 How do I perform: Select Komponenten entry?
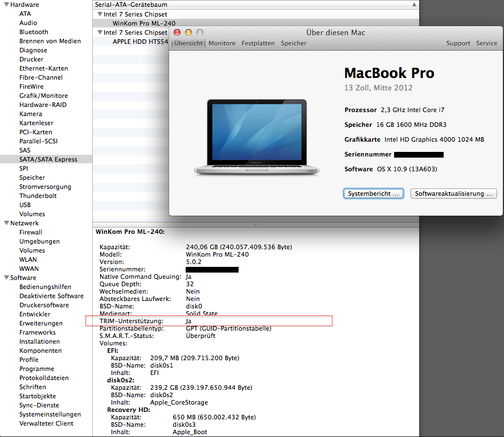[x=40, y=351]
